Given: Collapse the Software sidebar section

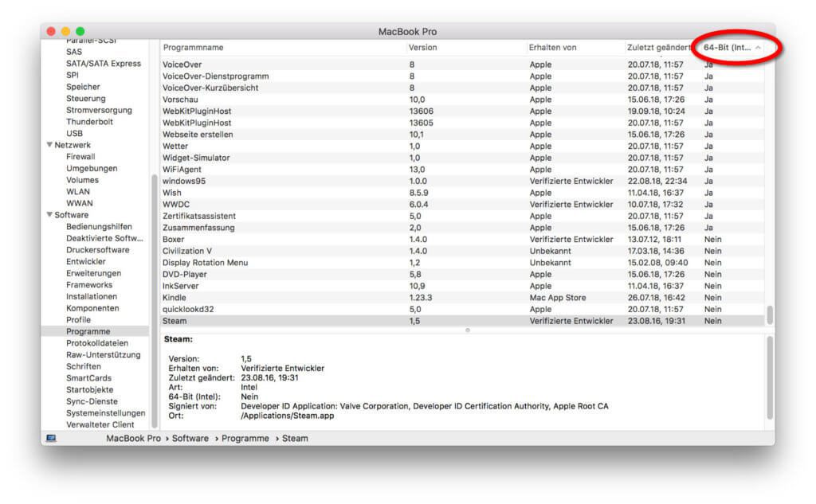Looking at the screenshot, I should click(49, 215).
